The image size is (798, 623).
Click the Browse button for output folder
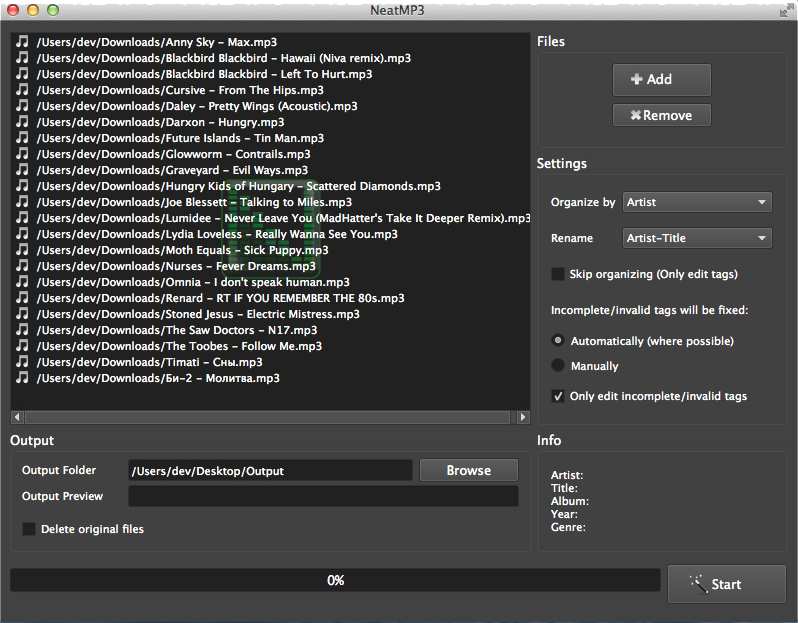(x=468, y=470)
